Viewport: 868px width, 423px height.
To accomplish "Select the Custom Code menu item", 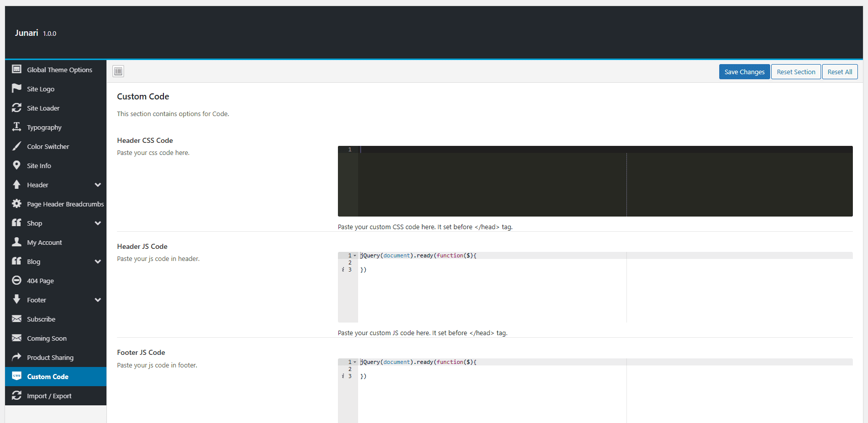I will 55,377.
